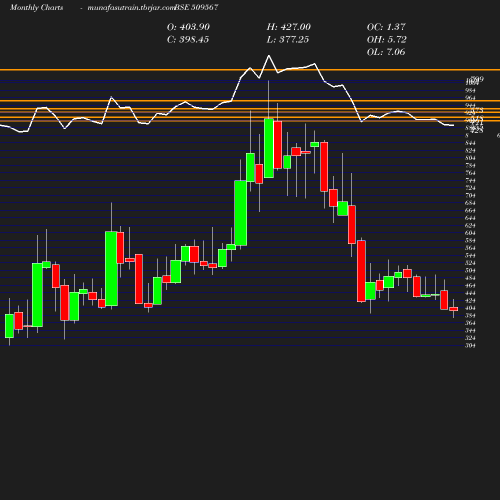The image size is (500, 500).
Task: Click the 984 price axis label
Action: tap(470, 91)
